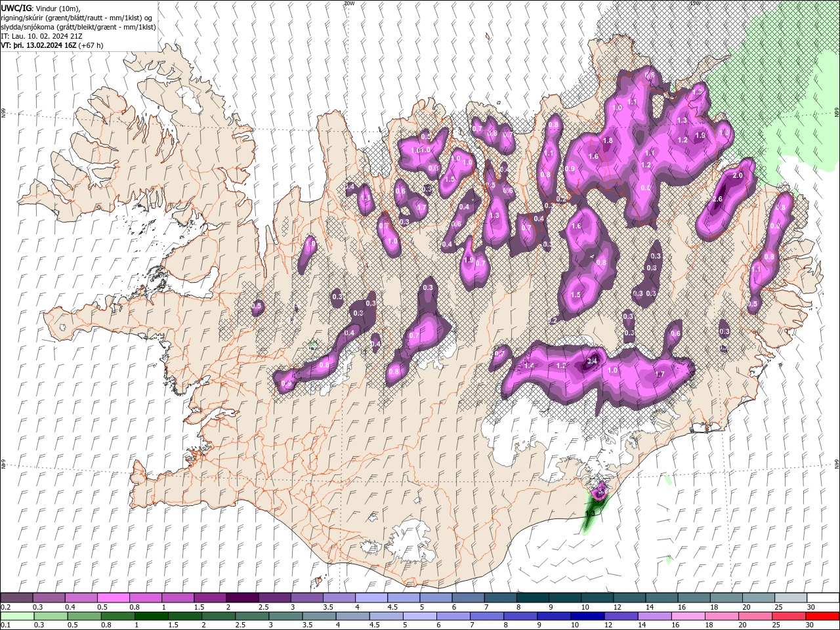Pick the very dark purple 2–2.5 snow scale swatch

pos(242,598)
